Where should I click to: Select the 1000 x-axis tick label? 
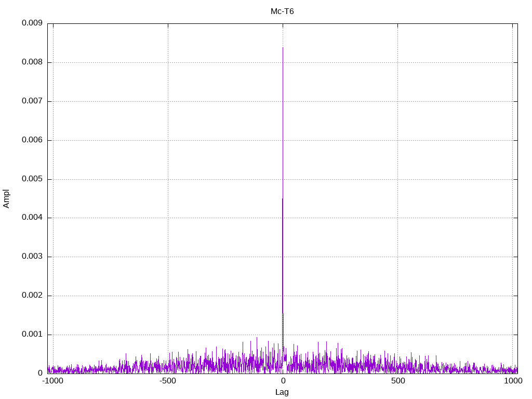click(513, 381)
